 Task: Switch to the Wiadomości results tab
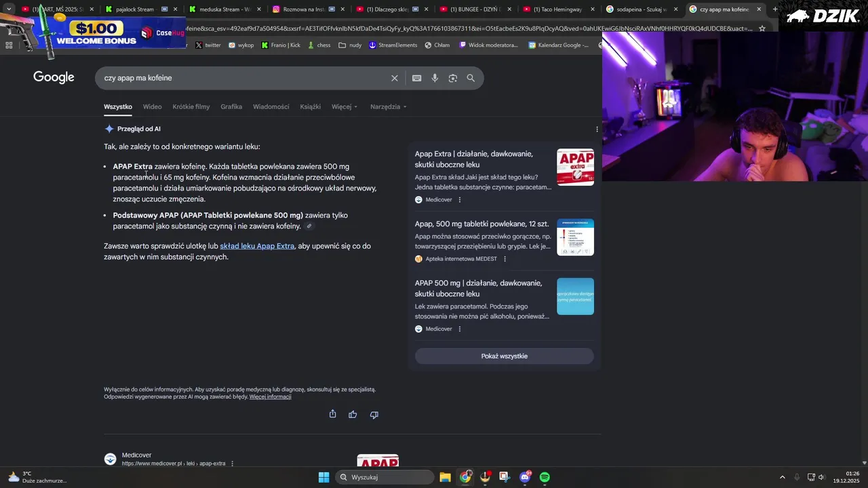271,107
